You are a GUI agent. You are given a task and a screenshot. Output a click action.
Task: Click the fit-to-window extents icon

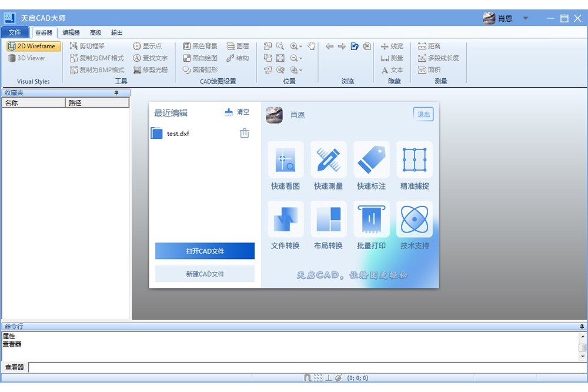(x=280, y=58)
